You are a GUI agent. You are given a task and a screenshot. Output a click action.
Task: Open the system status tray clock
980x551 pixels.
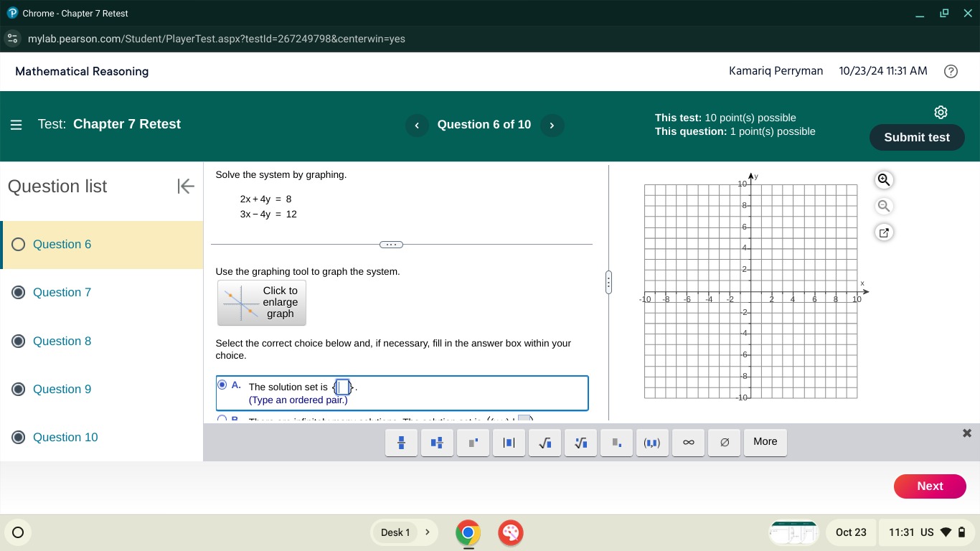(927, 532)
